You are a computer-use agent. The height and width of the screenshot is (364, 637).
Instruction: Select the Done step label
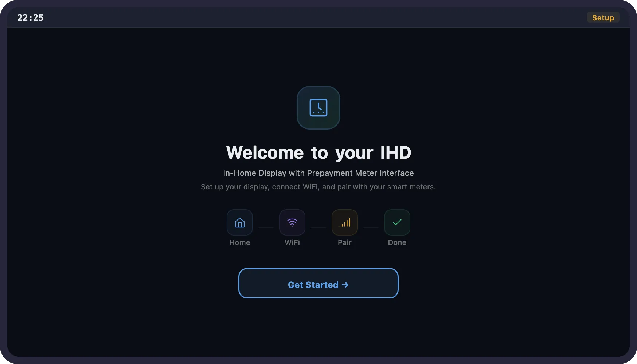(x=397, y=242)
